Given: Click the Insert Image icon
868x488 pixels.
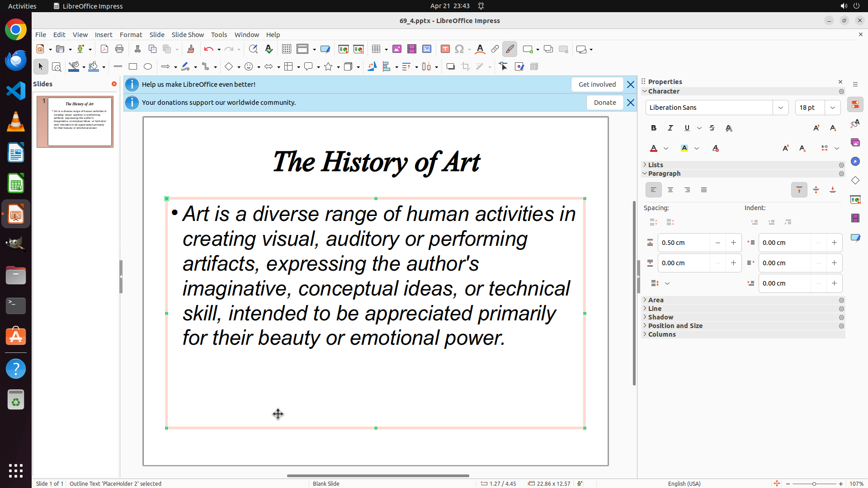Looking at the screenshot, I should (397, 49).
